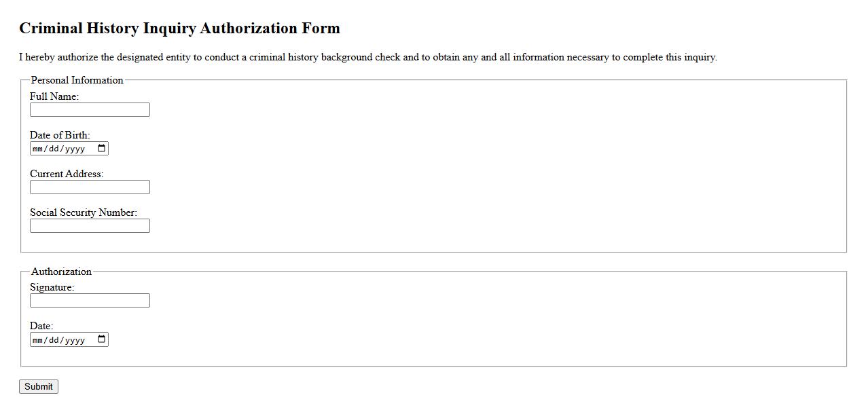
Task: Focus the Current Address input box
Action: [90, 187]
